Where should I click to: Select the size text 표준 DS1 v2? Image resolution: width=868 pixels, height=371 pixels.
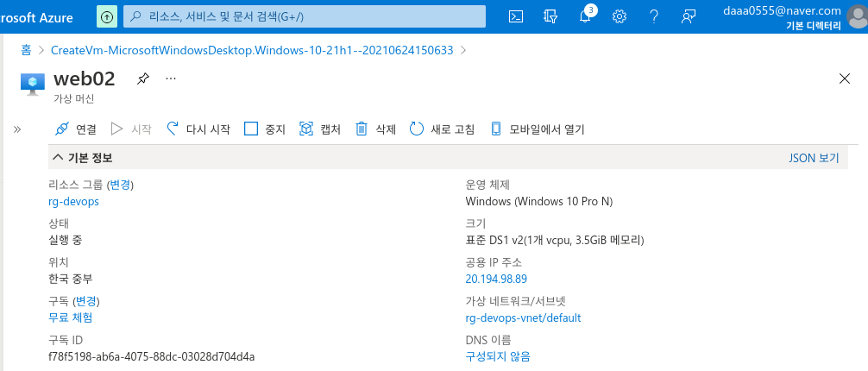click(x=494, y=241)
